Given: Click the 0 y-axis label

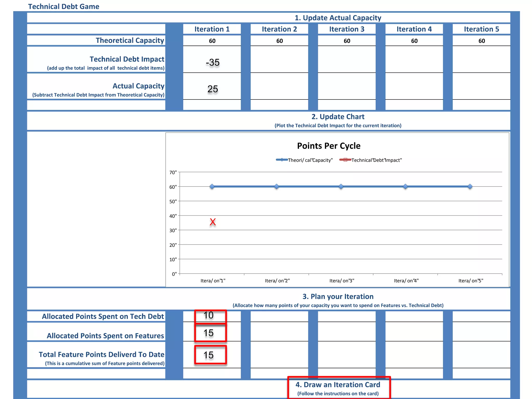Looking at the screenshot, I should 174,274.
